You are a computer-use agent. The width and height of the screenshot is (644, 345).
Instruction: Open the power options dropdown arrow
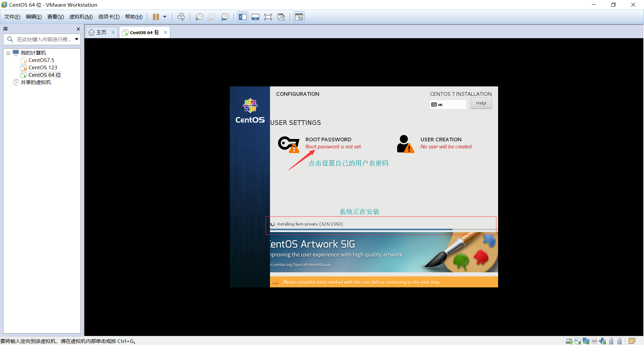(165, 17)
